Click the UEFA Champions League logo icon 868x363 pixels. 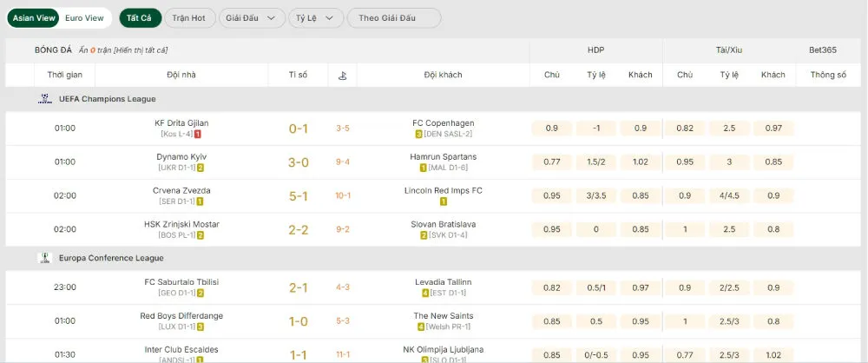point(45,99)
